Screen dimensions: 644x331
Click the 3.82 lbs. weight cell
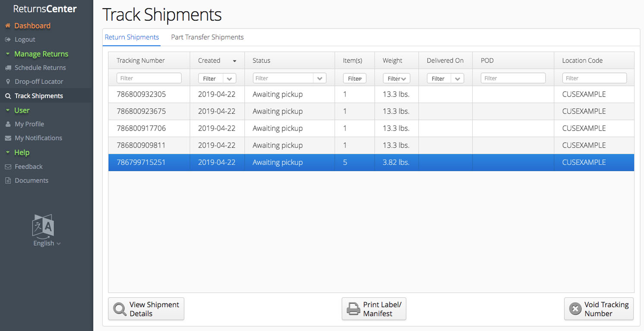396,162
